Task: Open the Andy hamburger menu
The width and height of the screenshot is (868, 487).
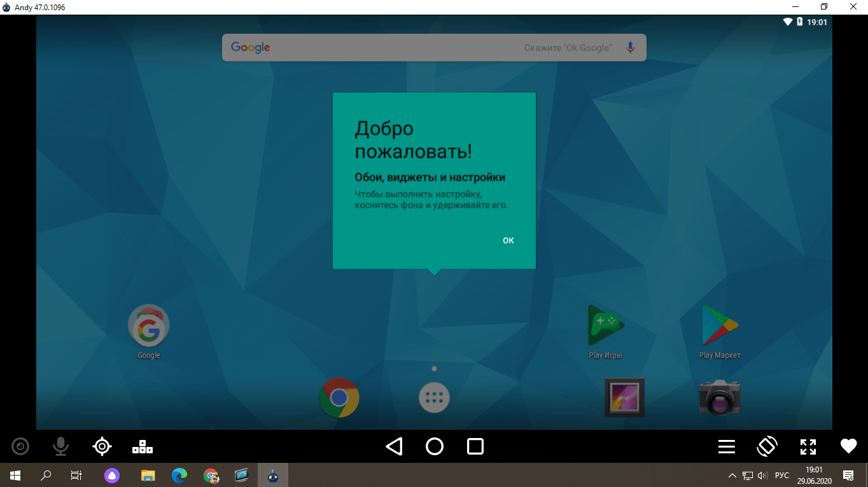Action: click(727, 447)
